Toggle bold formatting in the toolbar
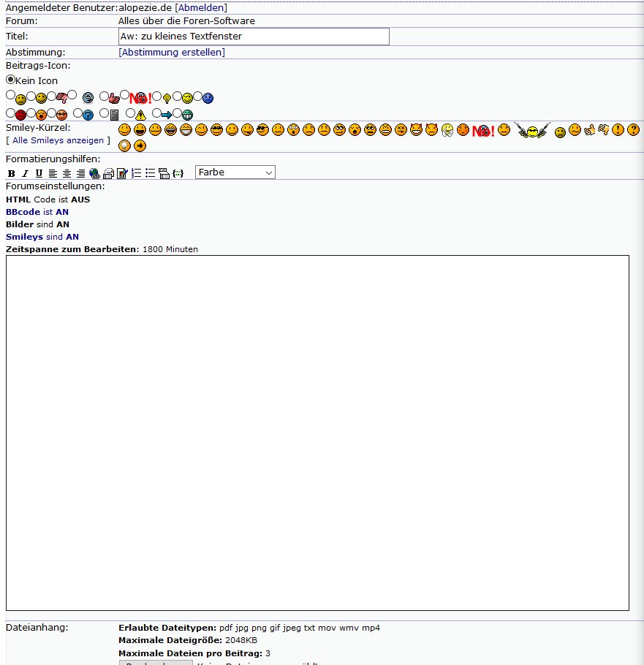The height and width of the screenshot is (665, 644). [11, 173]
